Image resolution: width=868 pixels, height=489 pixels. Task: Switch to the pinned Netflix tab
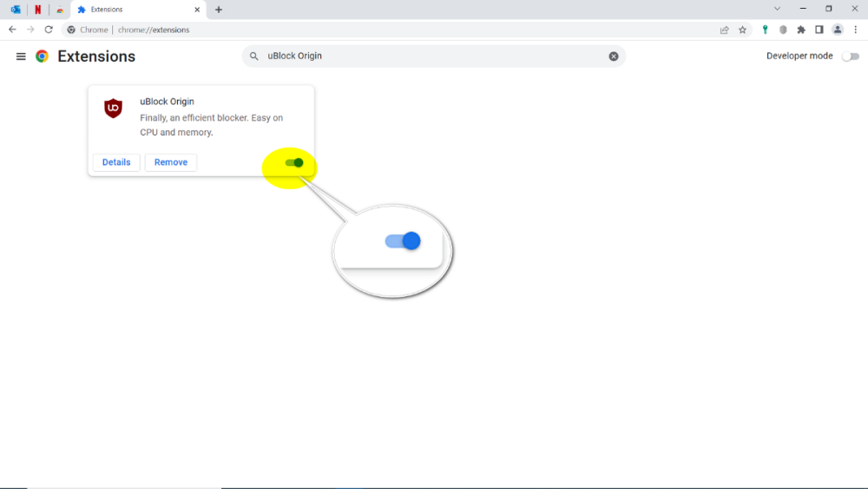point(37,10)
